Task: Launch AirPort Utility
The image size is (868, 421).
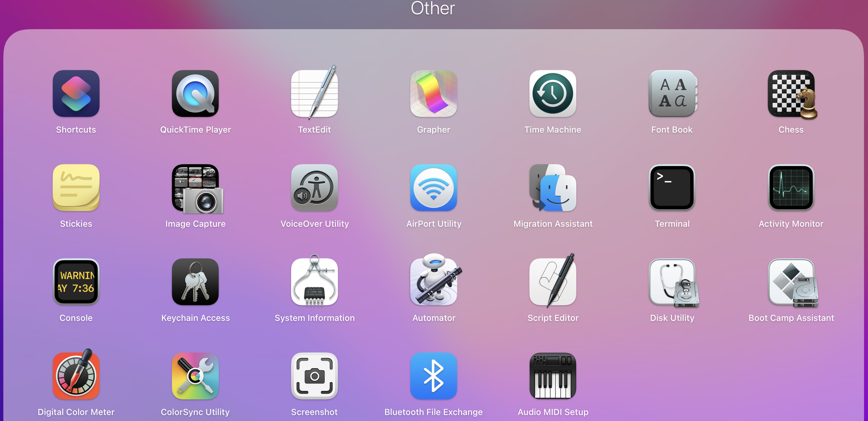Action: coord(433,188)
